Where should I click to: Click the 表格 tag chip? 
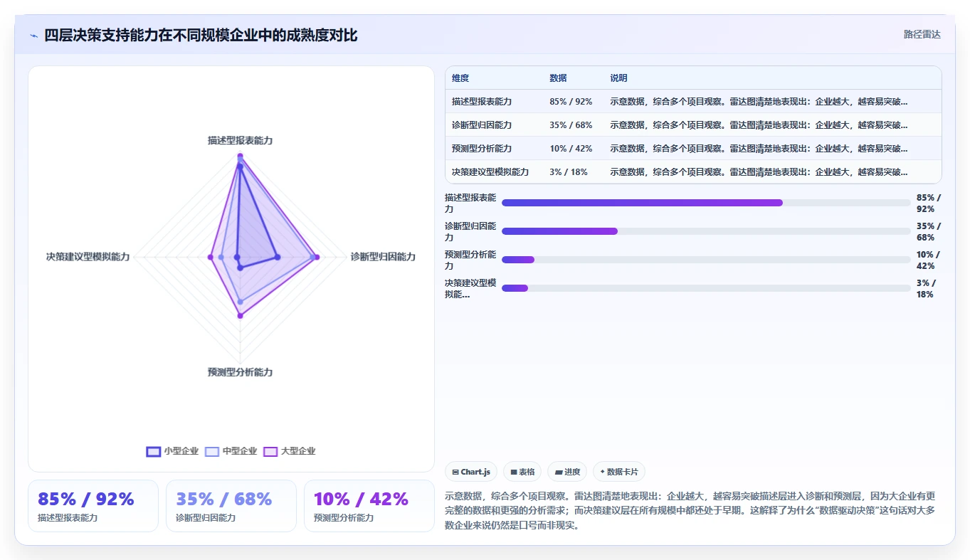pos(522,472)
